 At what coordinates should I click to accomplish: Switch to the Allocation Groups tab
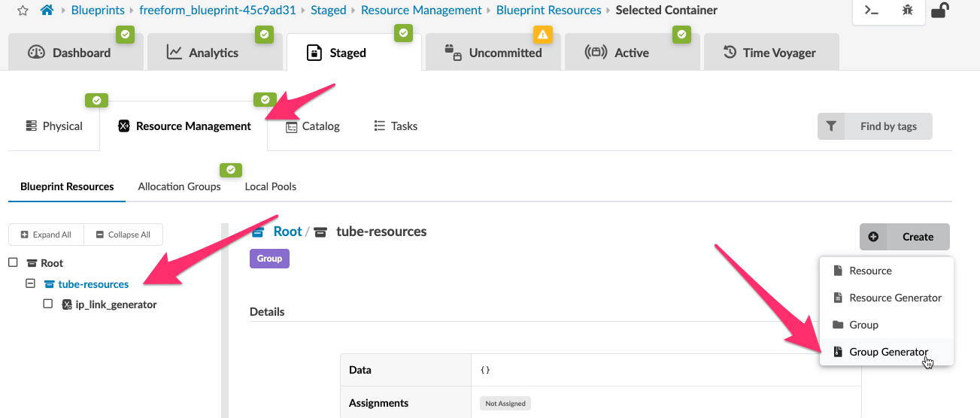pyautogui.click(x=179, y=186)
